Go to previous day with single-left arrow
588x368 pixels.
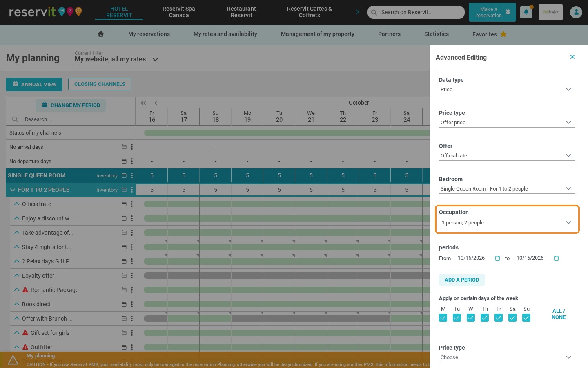156,103
